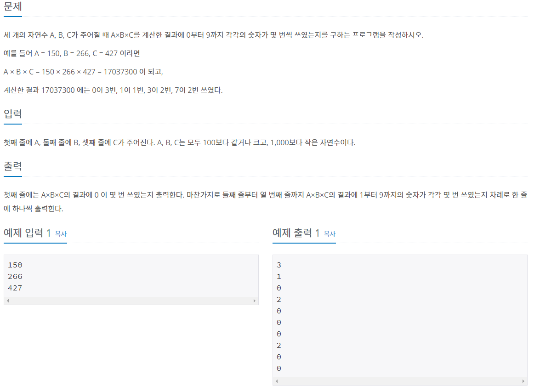Click the 복사 link beside 예제 출력 1
Viewport: 540px width, 392px height.
point(330,234)
